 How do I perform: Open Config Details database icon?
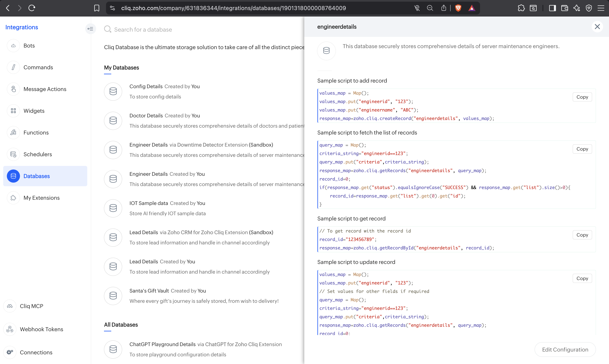(x=113, y=91)
